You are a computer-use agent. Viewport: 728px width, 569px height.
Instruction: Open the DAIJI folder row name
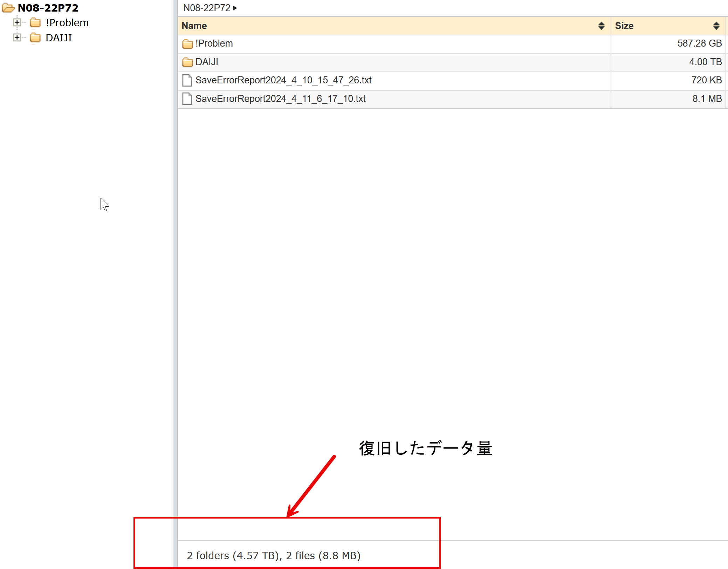point(207,62)
